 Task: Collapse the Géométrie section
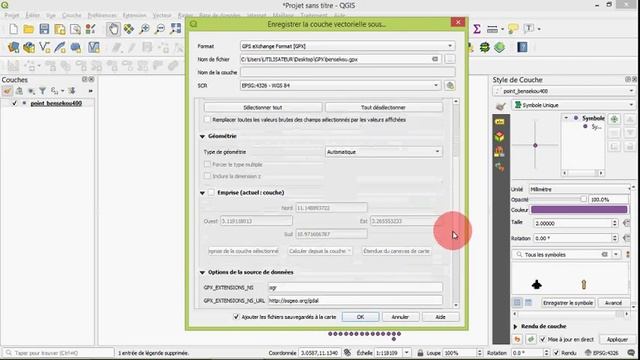point(202,136)
